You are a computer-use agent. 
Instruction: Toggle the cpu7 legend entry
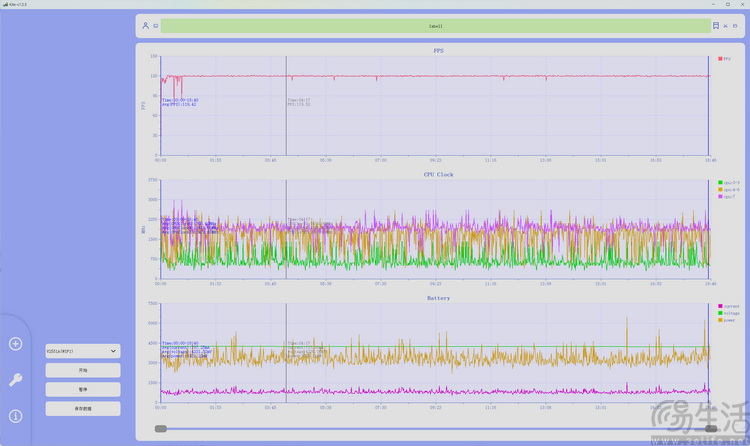coord(728,196)
